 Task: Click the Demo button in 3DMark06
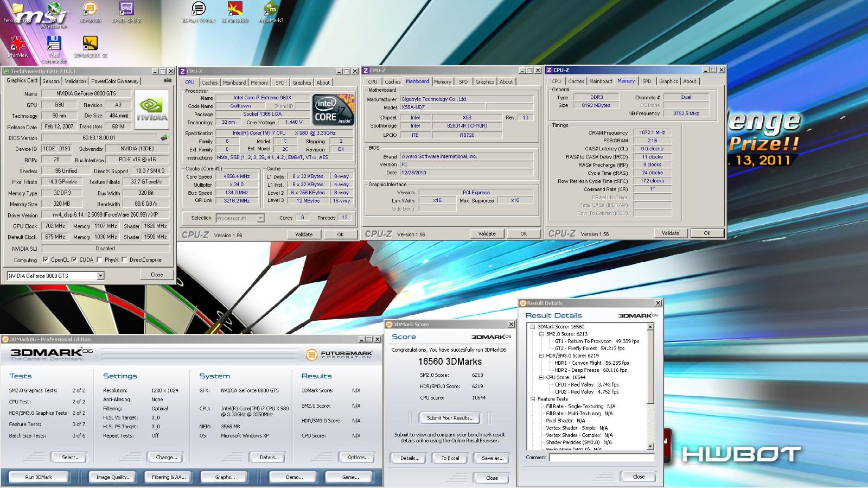(294, 477)
